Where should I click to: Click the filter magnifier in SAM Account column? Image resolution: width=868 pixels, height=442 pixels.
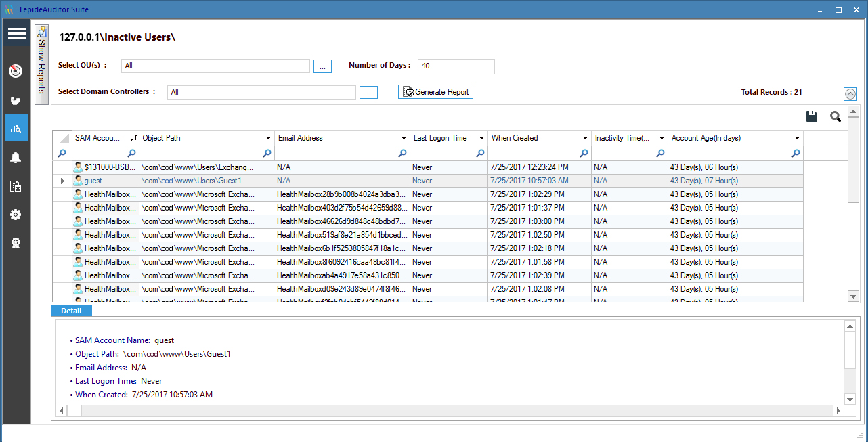(131, 154)
